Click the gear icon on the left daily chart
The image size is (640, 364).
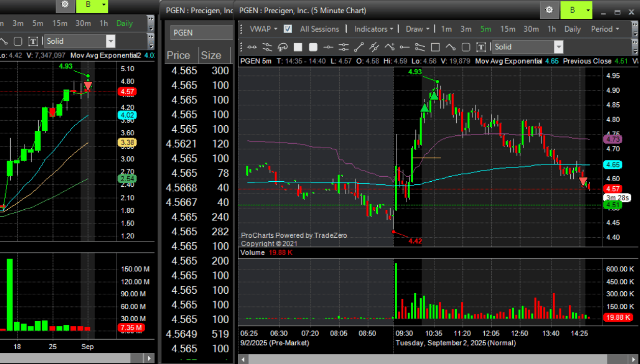(65, 5)
